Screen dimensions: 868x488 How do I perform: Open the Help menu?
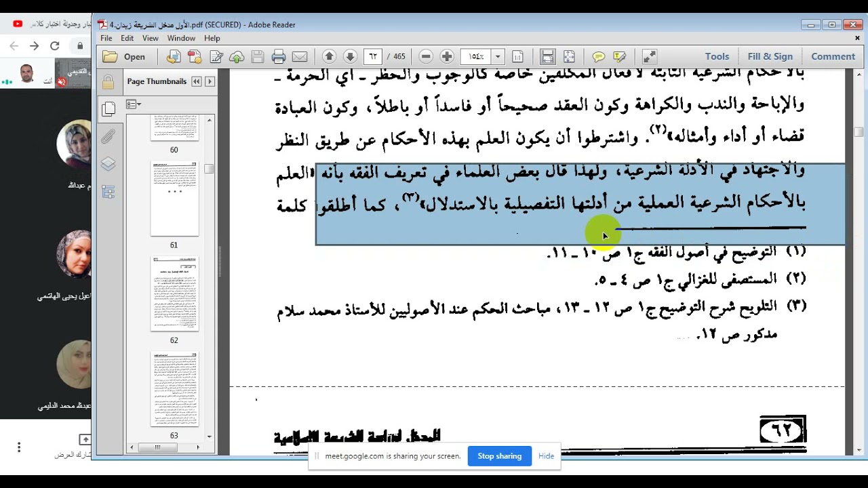[212, 39]
